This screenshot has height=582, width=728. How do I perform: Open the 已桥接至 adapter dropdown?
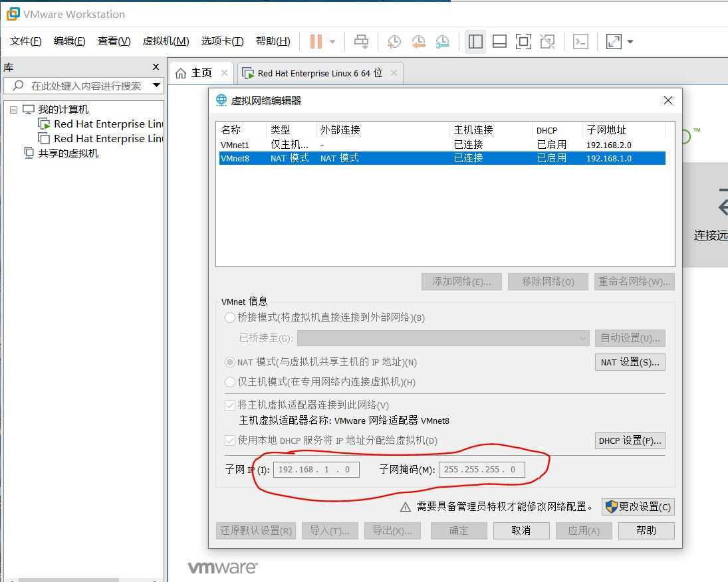[x=443, y=338]
